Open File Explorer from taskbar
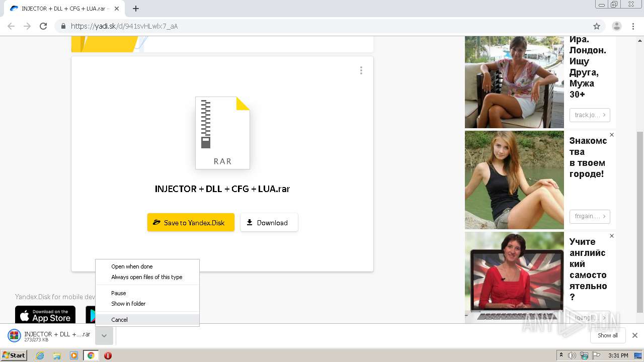The image size is (644, 362). click(x=57, y=355)
